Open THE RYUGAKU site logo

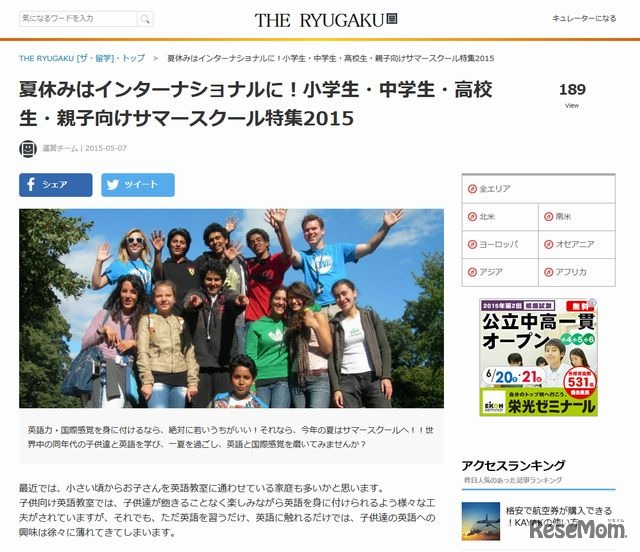tap(326, 20)
